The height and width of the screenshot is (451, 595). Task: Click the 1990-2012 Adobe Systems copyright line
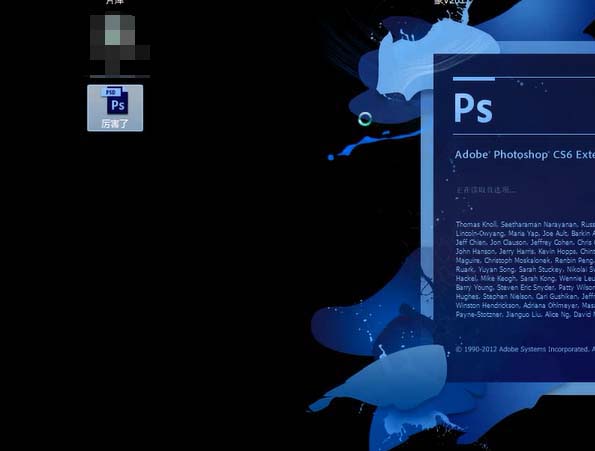(525, 349)
